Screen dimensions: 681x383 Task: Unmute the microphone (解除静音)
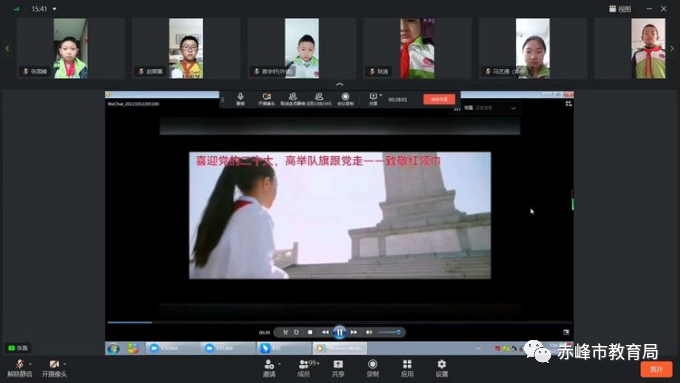pyautogui.click(x=20, y=368)
